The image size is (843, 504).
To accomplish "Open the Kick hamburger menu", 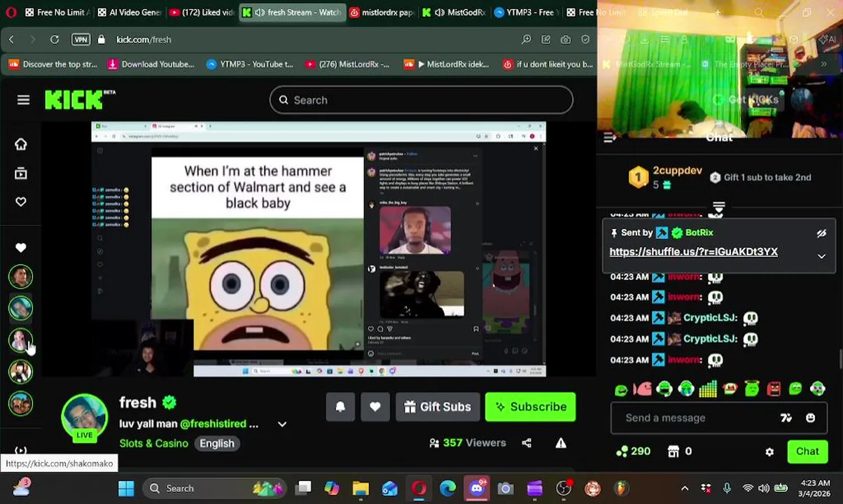I will pos(23,100).
